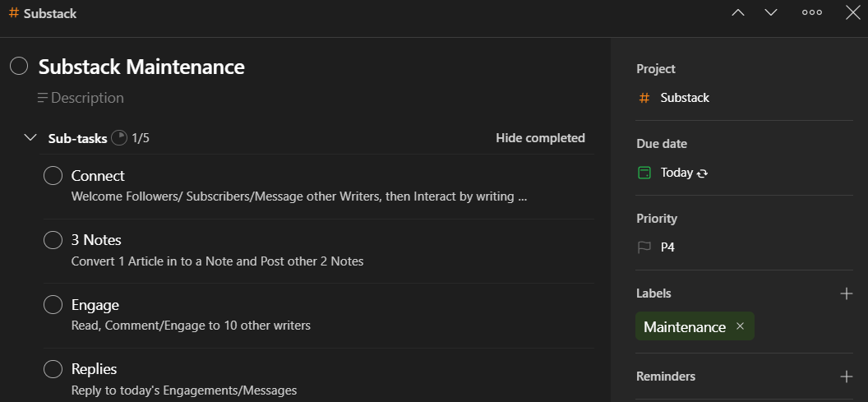Image resolution: width=868 pixels, height=402 pixels.
Task: Add a new label with plus icon
Action: (x=847, y=293)
